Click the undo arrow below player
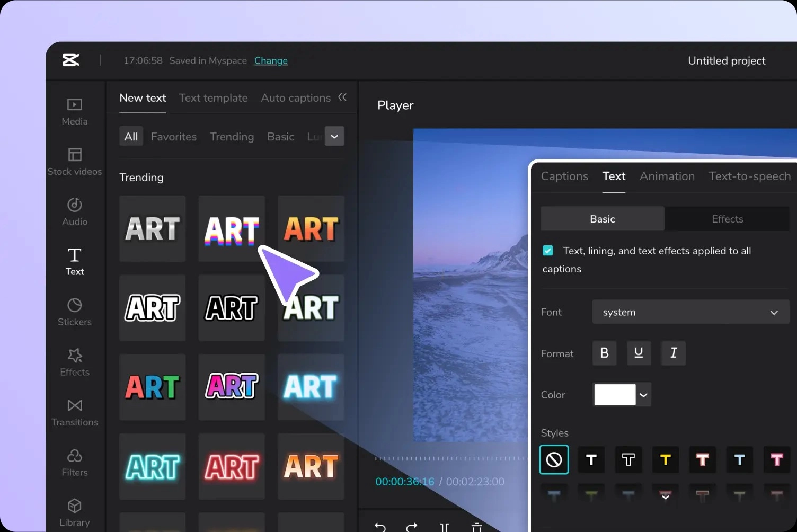This screenshot has width=797, height=532. click(380, 526)
